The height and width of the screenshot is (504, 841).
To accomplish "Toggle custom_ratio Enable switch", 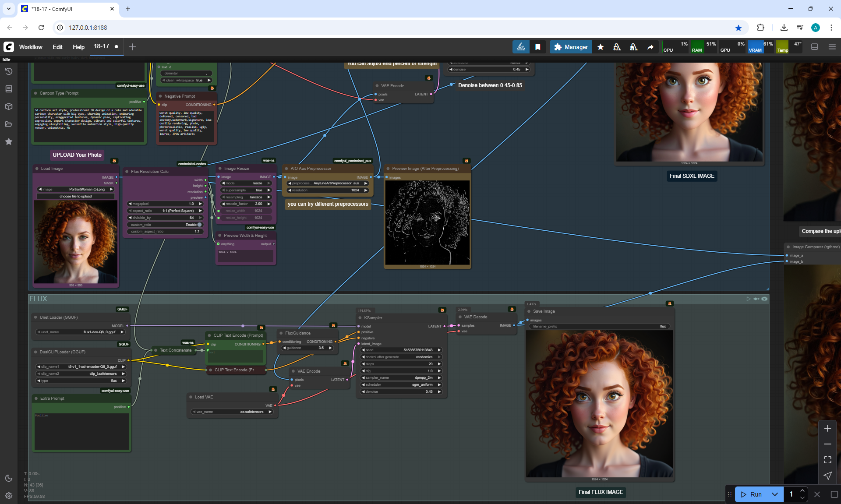I will [199, 225].
